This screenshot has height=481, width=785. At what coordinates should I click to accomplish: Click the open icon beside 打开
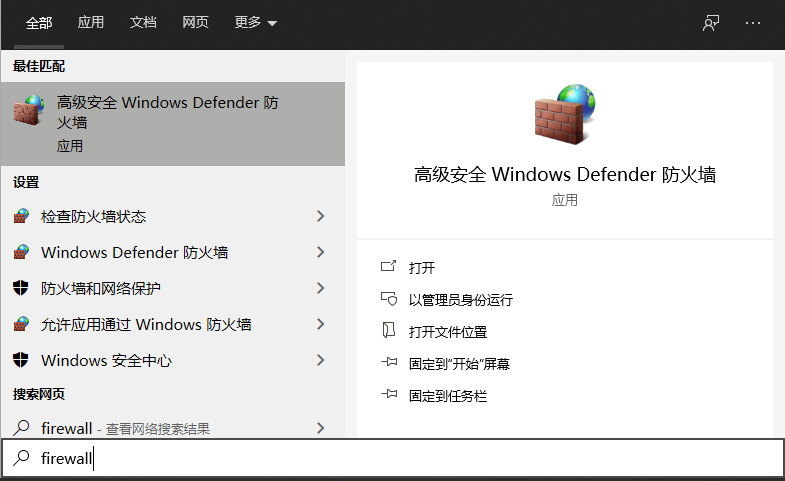(x=388, y=266)
